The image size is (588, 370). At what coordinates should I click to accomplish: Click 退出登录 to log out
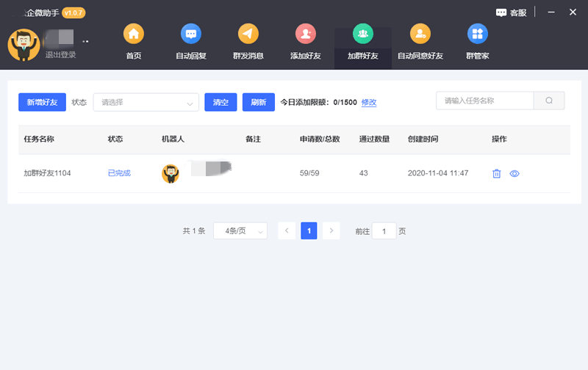tap(61, 54)
